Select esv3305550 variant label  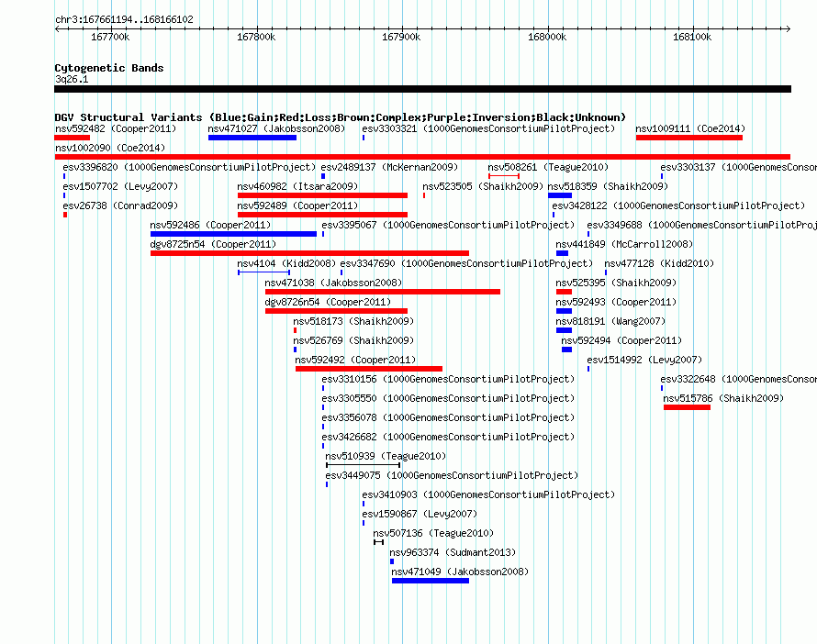coord(448,398)
